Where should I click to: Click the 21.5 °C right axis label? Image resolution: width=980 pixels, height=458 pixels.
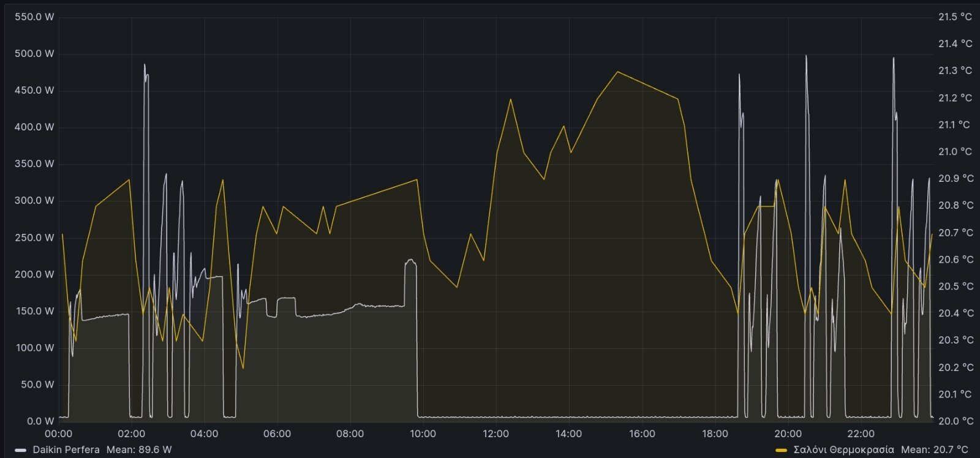point(955,17)
